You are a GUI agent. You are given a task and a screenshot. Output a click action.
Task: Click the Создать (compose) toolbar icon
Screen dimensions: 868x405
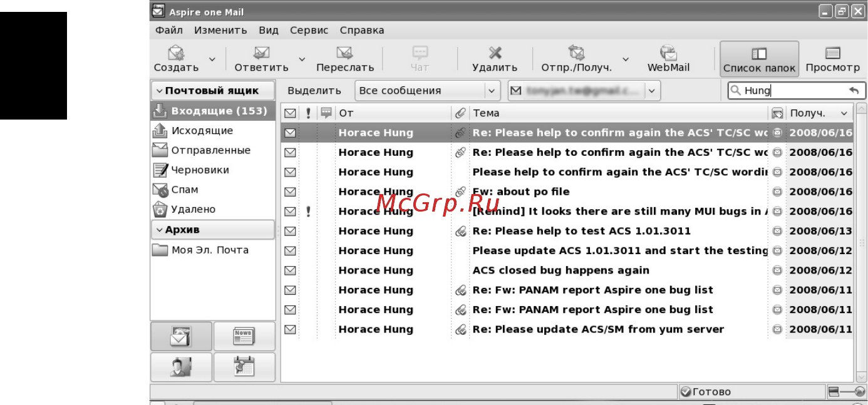click(177, 53)
